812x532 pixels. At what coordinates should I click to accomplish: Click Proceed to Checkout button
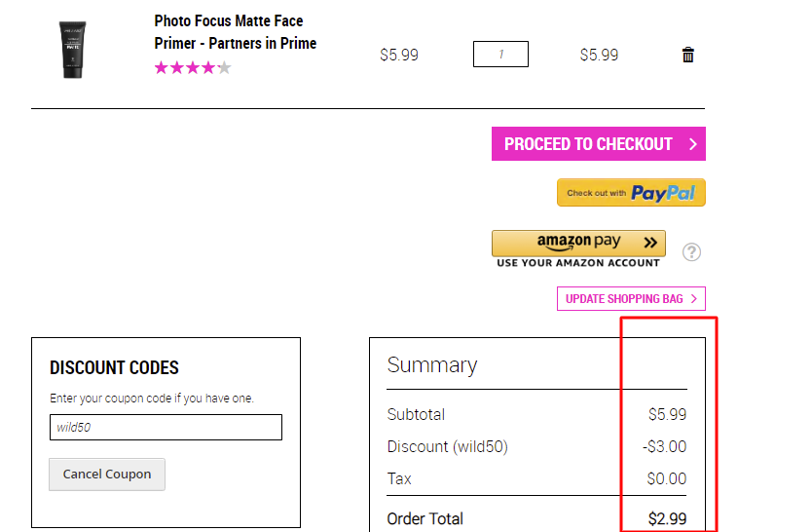click(x=599, y=143)
